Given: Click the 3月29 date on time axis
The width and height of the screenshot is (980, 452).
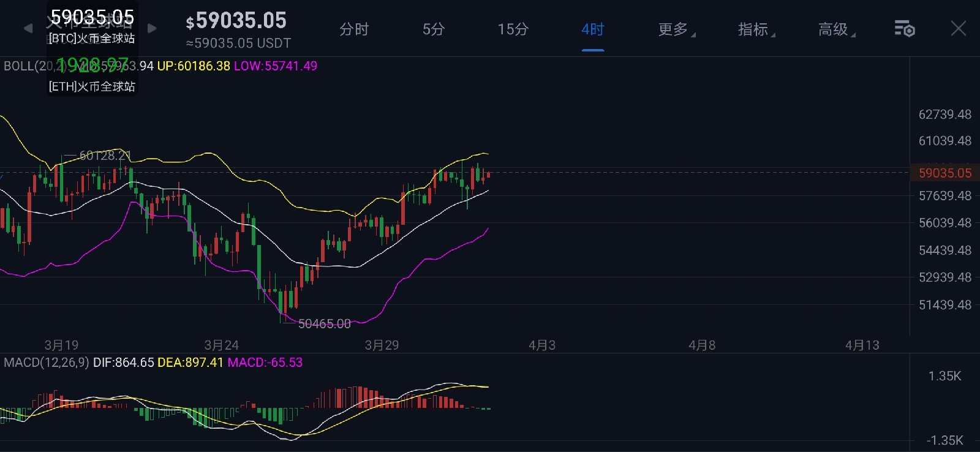Looking at the screenshot, I should [382, 345].
